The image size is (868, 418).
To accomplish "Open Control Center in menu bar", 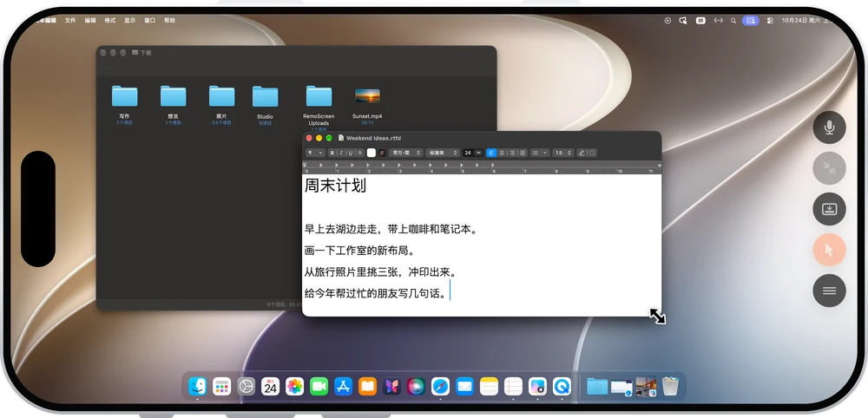I will point(770,21).
